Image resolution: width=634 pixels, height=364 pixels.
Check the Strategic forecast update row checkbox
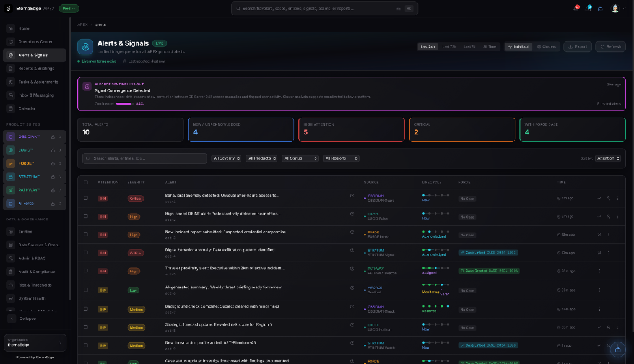tap(85, 327)
